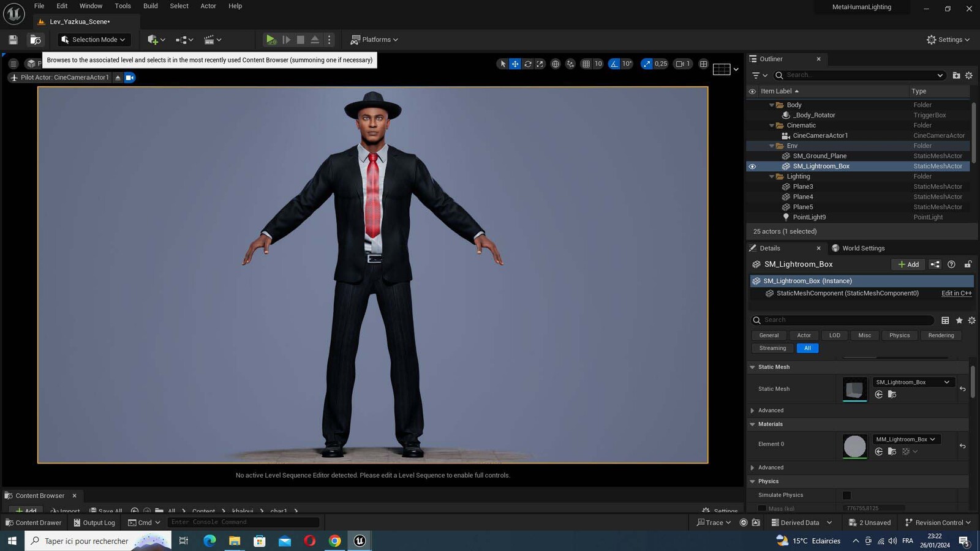
Task: Toggle grid snapping icon next to 10
Action: click(586, 64)
